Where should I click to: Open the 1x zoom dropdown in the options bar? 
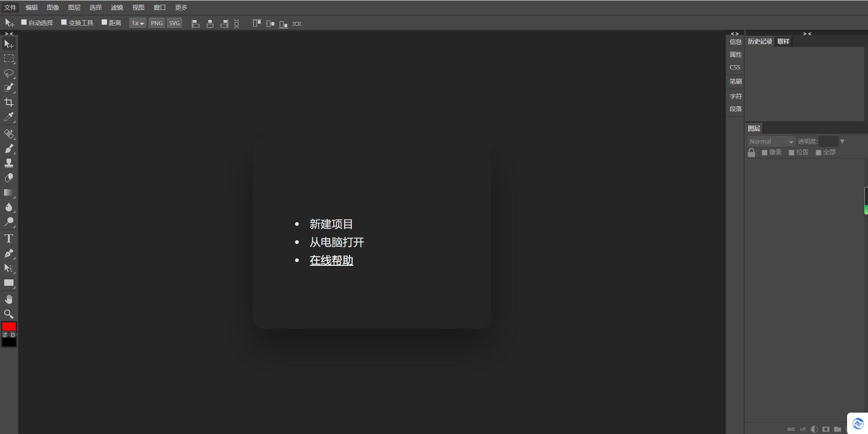click(x=137, y=23)
